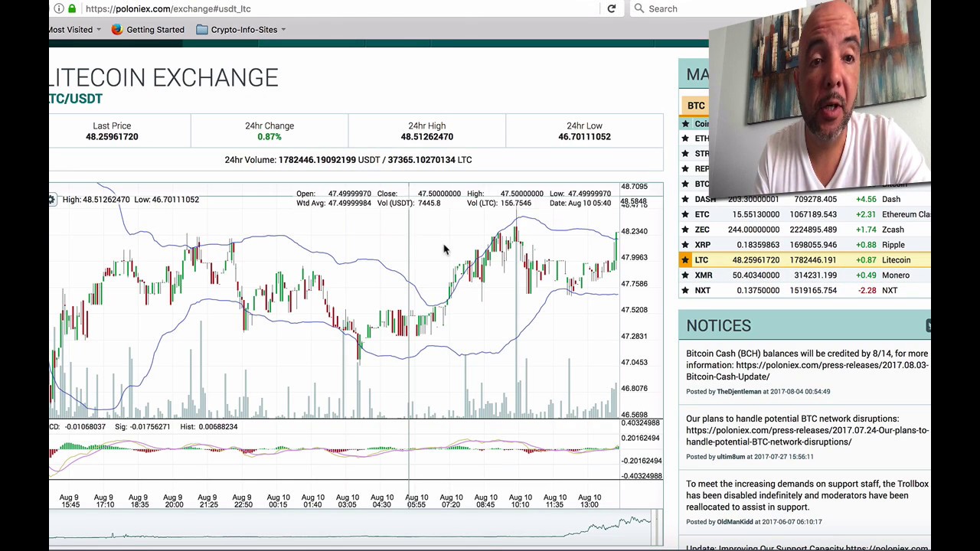Toggle the favorite star for DASH
The image size is (980, 551).
click(x=685, y=199)
